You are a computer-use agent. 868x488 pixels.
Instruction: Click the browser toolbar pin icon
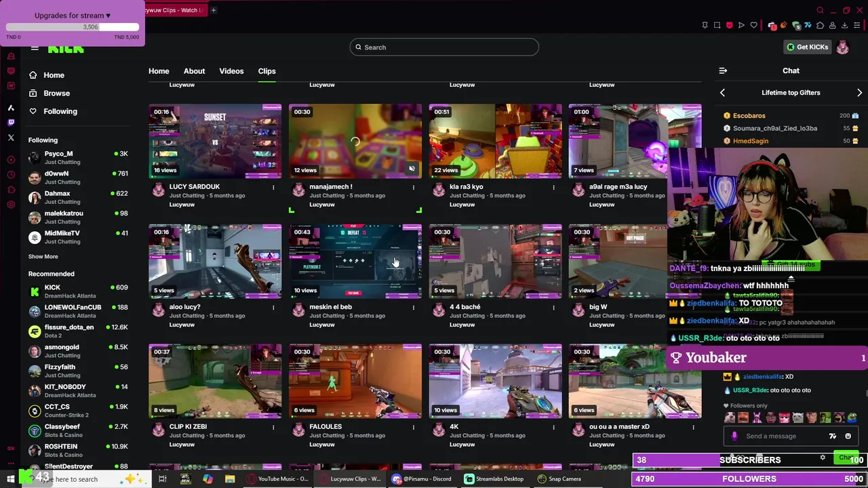[x=705, y=26]
